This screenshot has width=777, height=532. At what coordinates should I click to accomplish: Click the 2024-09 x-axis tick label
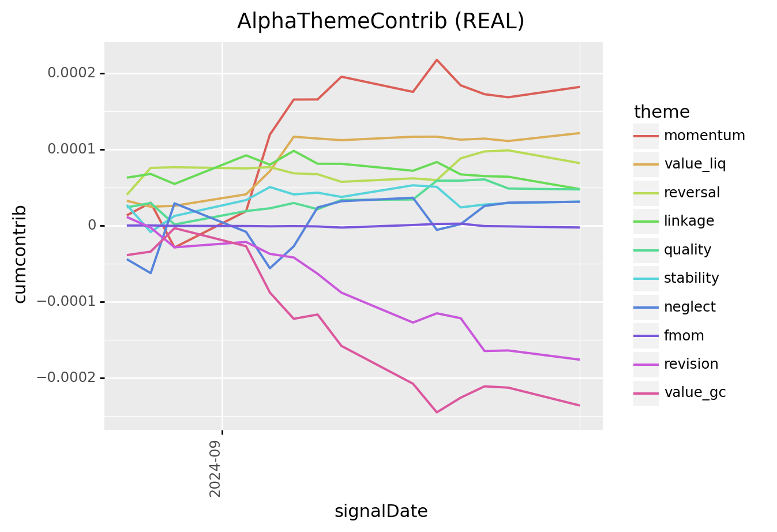(215, 470)
